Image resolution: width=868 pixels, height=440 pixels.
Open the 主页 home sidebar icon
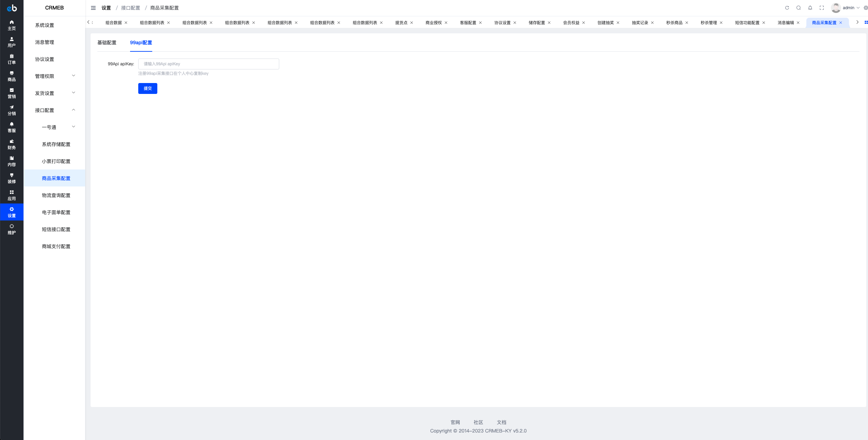[12, 25]
